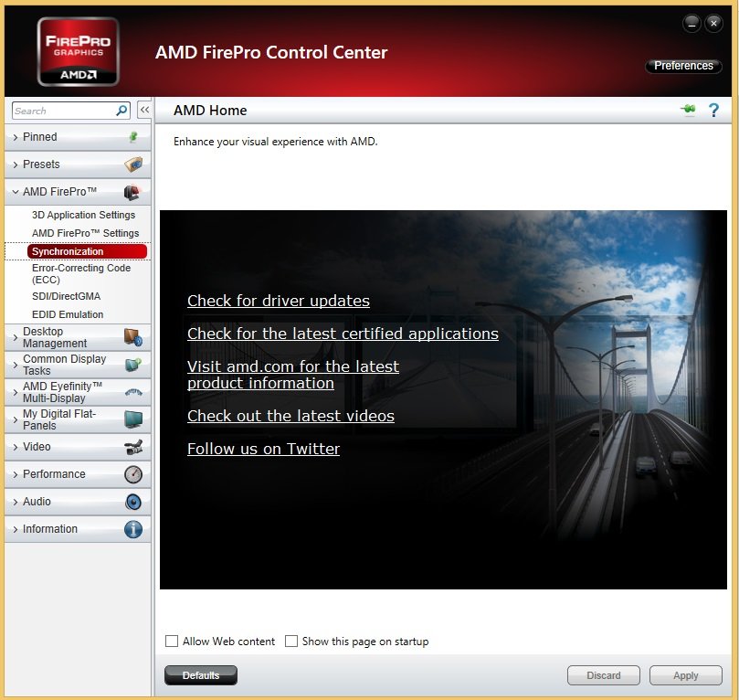
Task: Click the FirePro Graphics AMD logo
Action: pos(79,52)
